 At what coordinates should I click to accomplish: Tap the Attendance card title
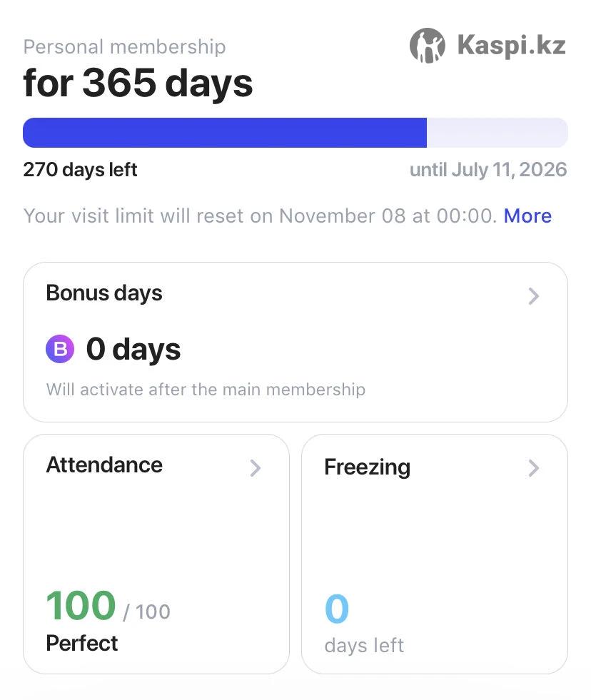click(x=104, y=465)
